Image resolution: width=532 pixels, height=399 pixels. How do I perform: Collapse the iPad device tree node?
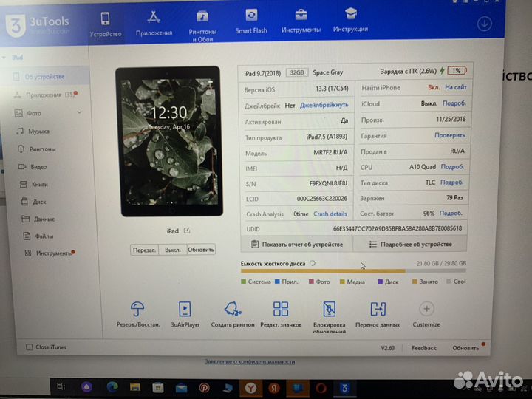pyautogui.click(x=4, y=58)
